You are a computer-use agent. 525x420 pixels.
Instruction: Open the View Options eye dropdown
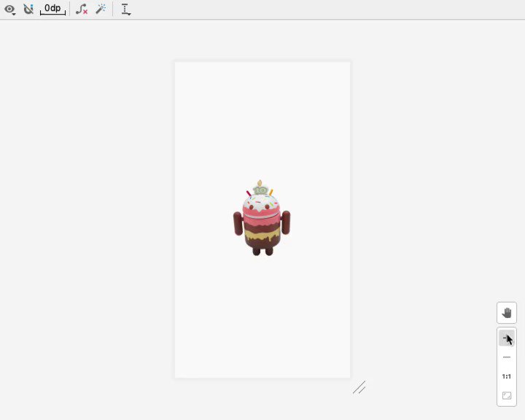(x=9, y=9)
